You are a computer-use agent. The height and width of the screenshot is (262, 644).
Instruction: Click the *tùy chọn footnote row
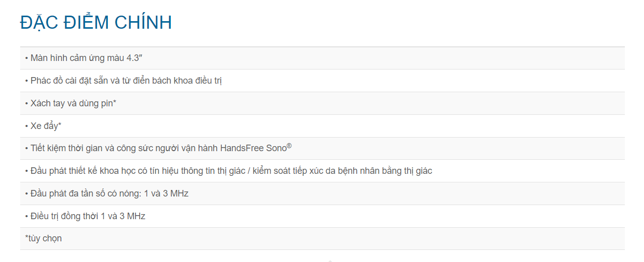click(323, 238)
